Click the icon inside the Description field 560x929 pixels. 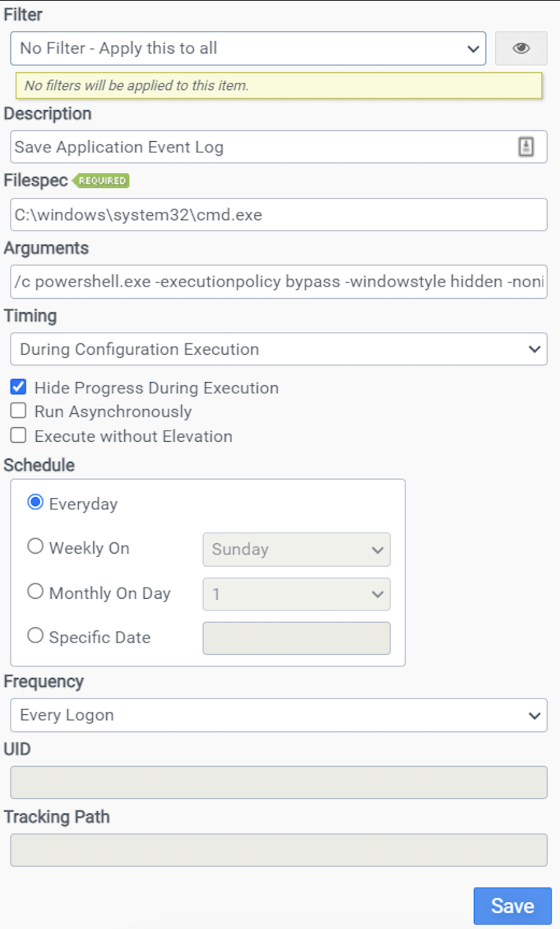coord(526,146)
